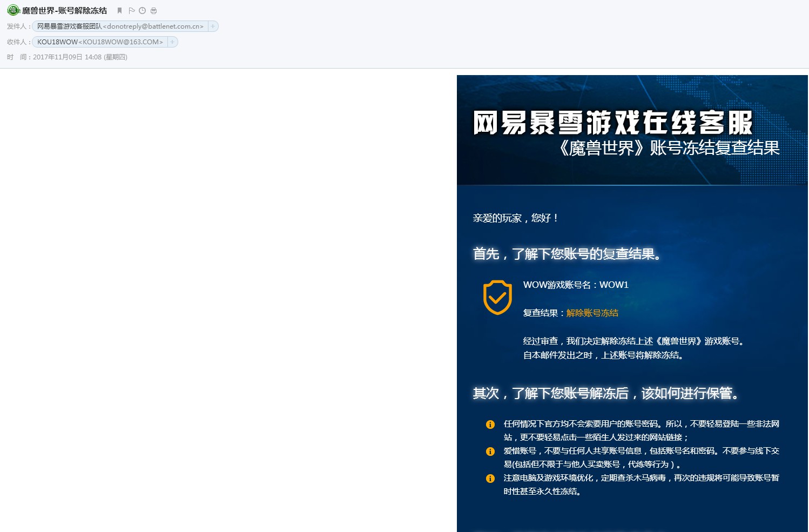Click the banner title 网易暴雪游戏在线客服
Screen dimensions: 809x532
(x=612, y=123)
